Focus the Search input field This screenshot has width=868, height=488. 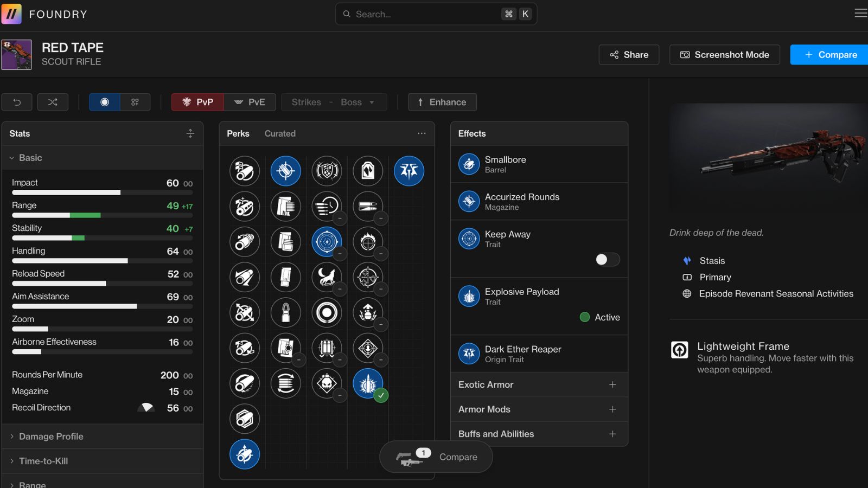point(426,14)
